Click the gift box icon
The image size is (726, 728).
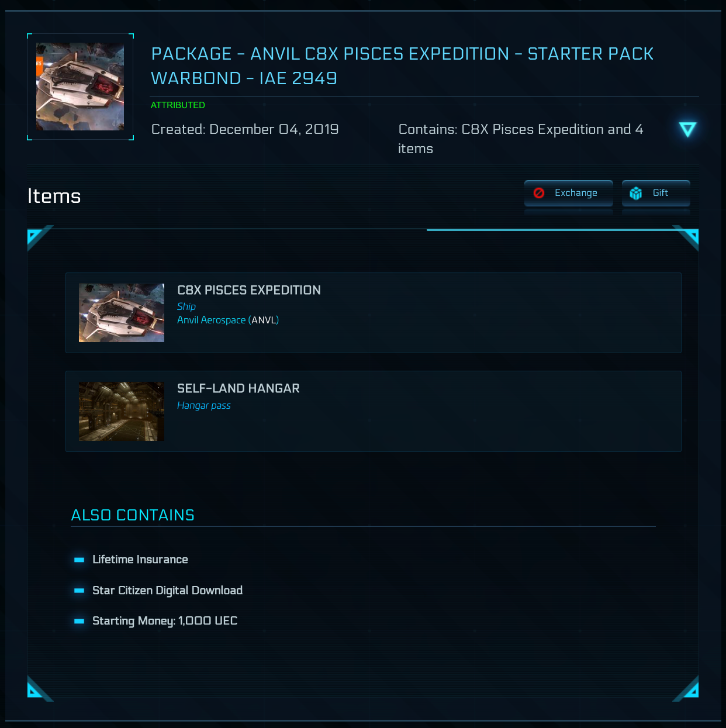coord(636,193)
